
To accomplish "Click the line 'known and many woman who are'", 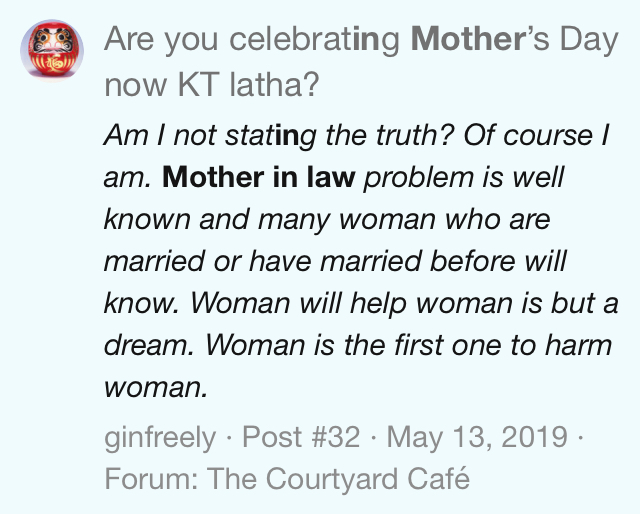I will (x=327, y=220).
